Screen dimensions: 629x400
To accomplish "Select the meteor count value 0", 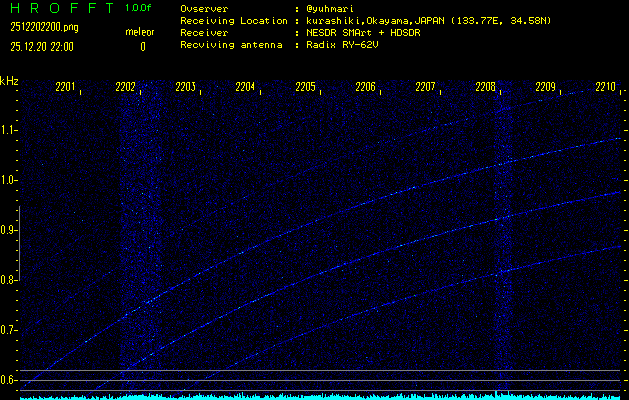I will click(x=142, y=47).
